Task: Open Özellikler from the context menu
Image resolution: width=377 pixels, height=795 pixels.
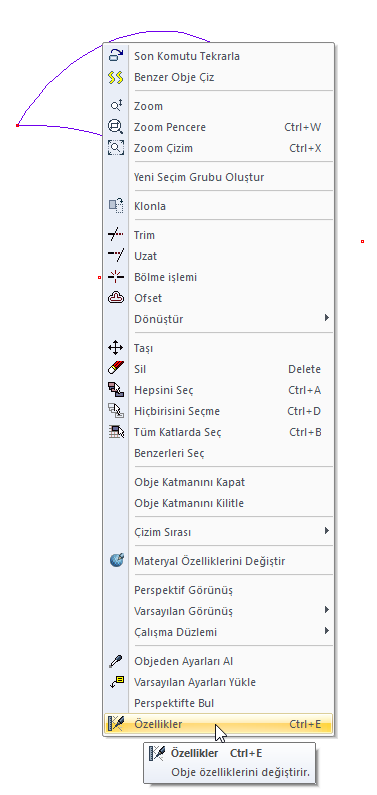Action: point(218,724)
